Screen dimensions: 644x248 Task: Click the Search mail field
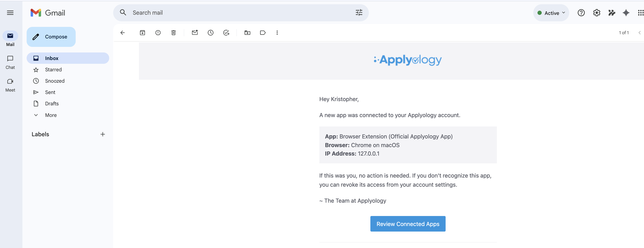coord(225,12)
